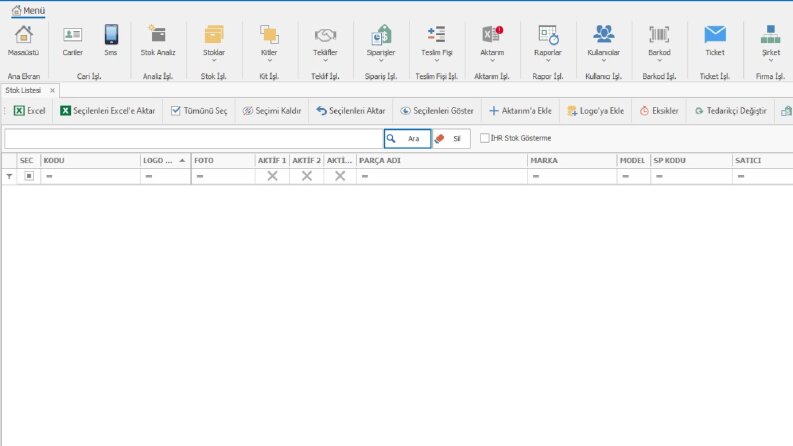This screenshot has height=446, width=793.
Task: Select all rows with Tümünü Seç
Action: click(199, 111)
